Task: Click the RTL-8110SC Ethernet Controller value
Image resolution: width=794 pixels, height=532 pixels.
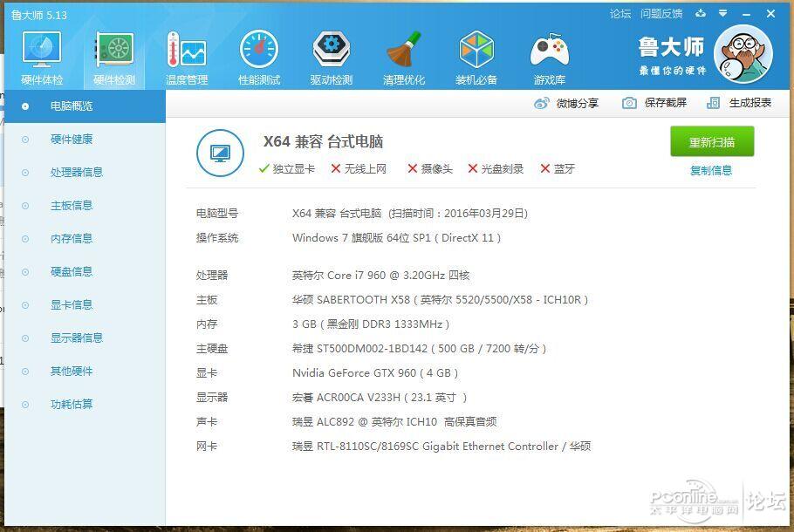Action: (x=441, y=446)
